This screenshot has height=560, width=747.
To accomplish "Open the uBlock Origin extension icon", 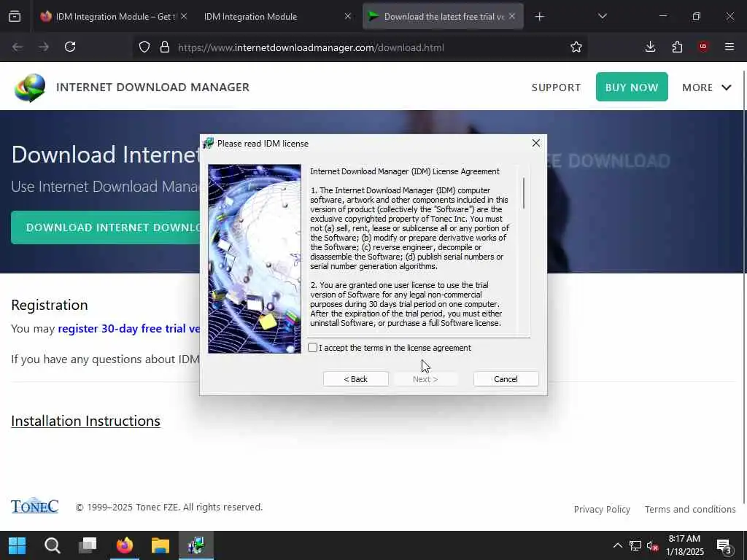I will (x=703, y=47).
